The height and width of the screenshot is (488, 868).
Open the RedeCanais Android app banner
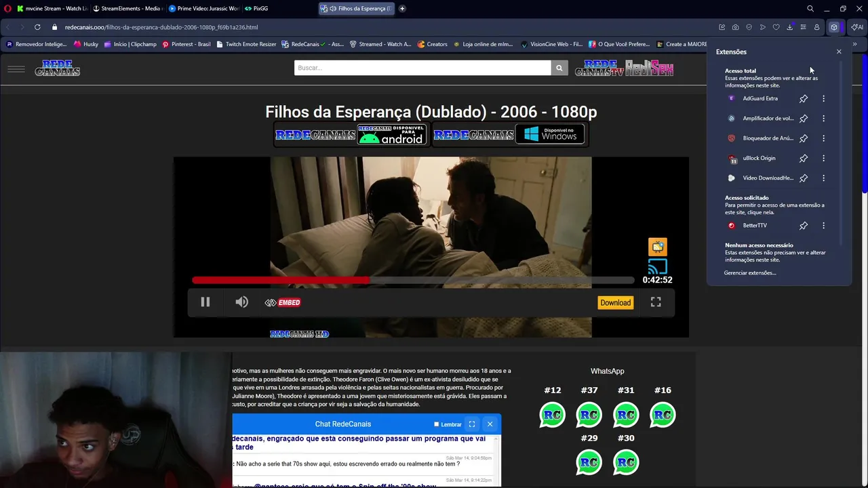tap(351, 134)
